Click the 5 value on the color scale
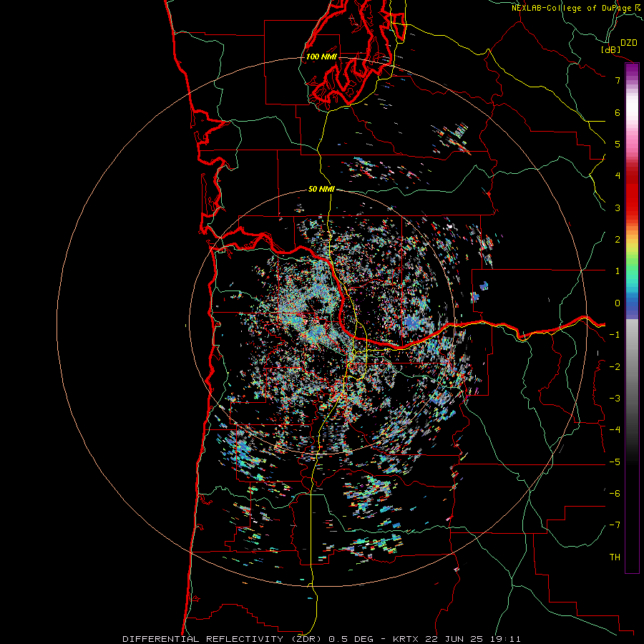 click(618, 144)
